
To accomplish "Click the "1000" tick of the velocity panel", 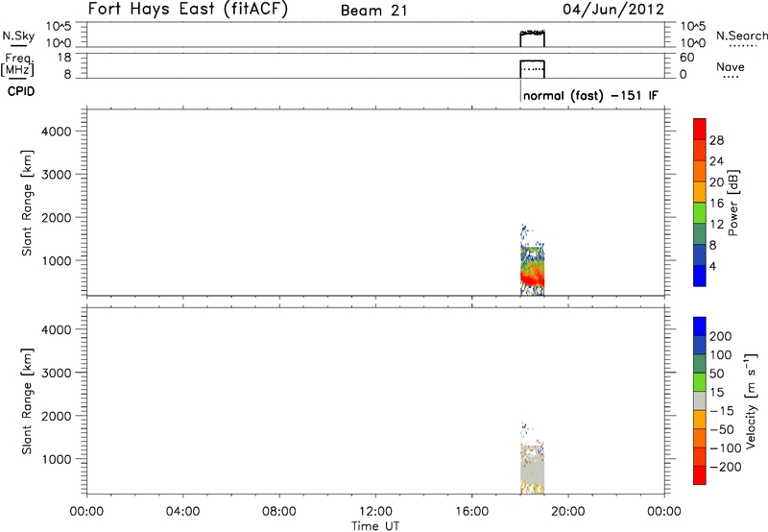I will coord(56,459).
